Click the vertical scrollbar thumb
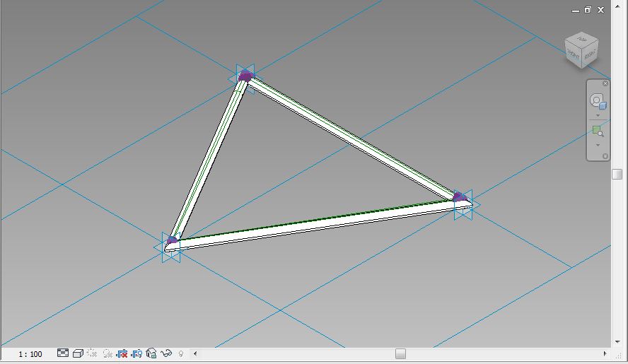628x364 pixels. click(617, 174)
